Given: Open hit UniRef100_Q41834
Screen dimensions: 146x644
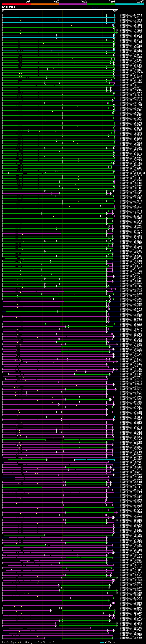Looking at the screenshot, I should click(x=131, y=105).
